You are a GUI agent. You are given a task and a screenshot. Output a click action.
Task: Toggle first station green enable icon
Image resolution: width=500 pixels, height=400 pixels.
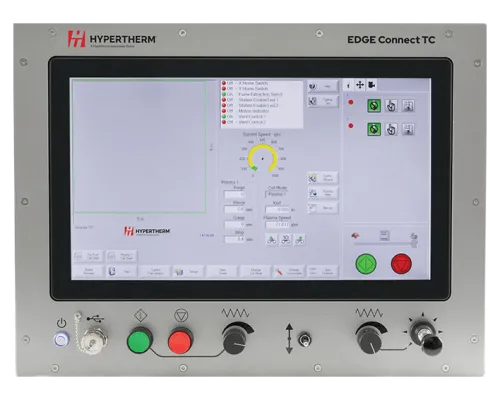coord(374,106)
